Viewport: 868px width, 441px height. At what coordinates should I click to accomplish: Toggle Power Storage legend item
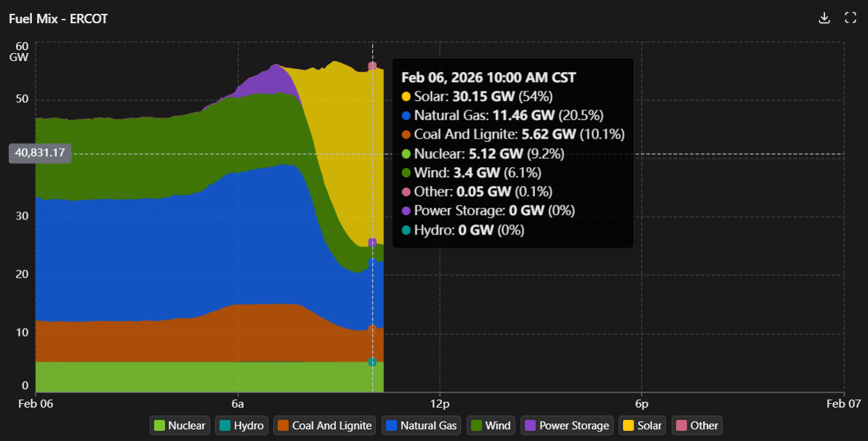[x=566, y=426]
